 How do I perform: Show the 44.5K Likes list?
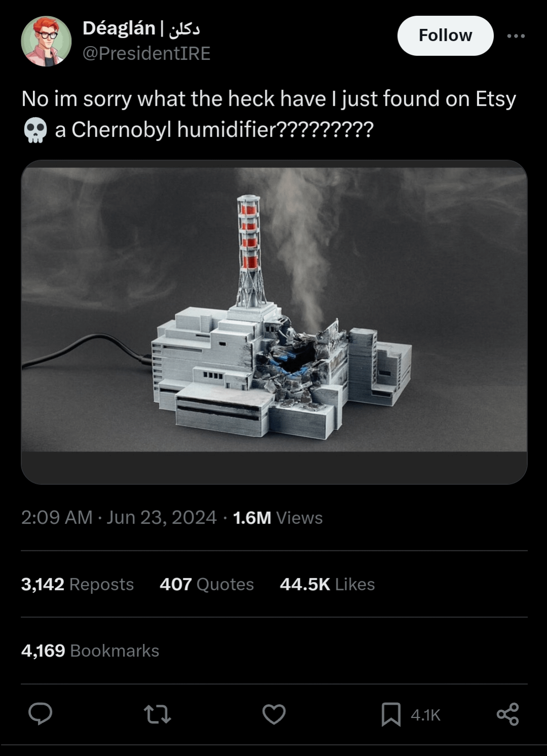click(327, 584)
